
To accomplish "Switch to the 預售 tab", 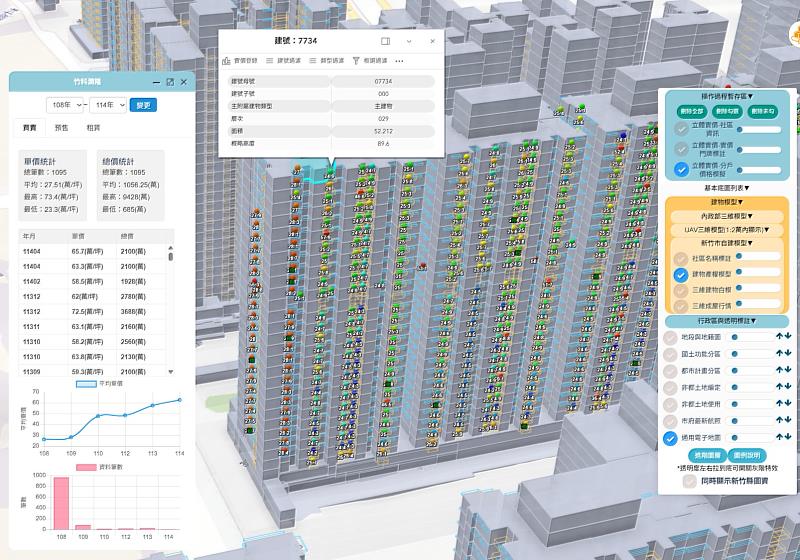I will pyautogui.click(x=61, y=128).
